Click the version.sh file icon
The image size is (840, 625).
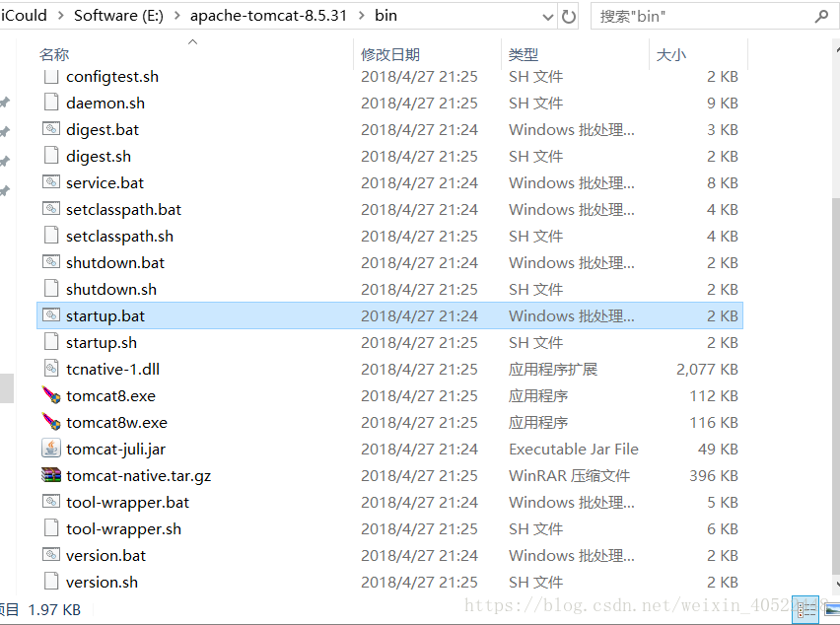click(x=51, y=581)
